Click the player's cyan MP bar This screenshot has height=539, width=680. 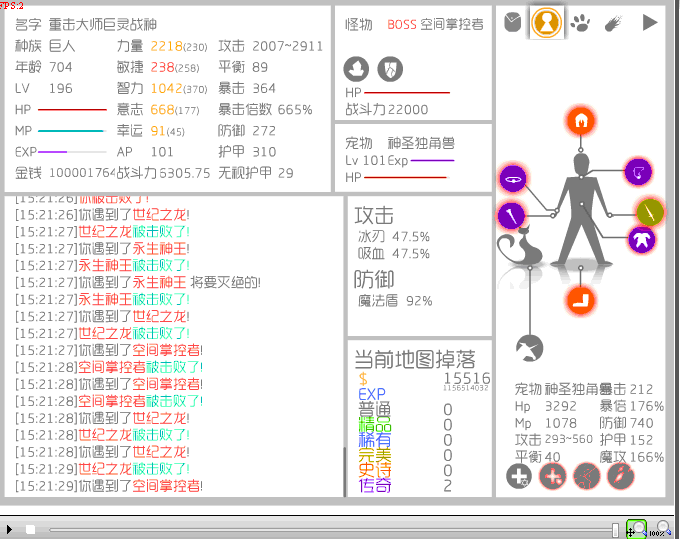click(70, 131)
